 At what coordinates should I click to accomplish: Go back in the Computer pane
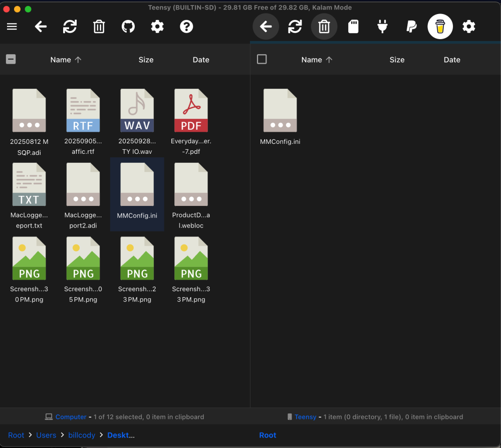(41, 27)
